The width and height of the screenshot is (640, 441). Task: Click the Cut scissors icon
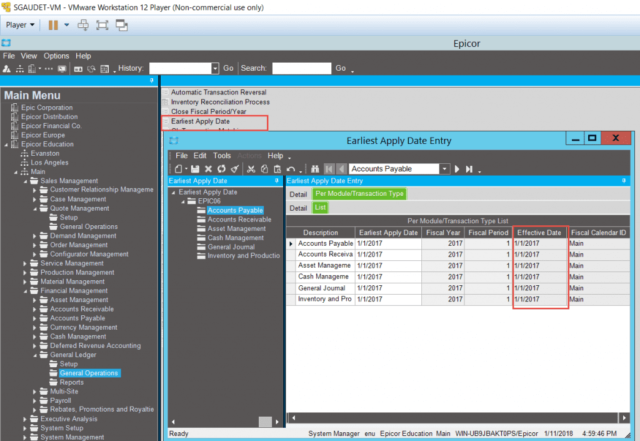251,169
